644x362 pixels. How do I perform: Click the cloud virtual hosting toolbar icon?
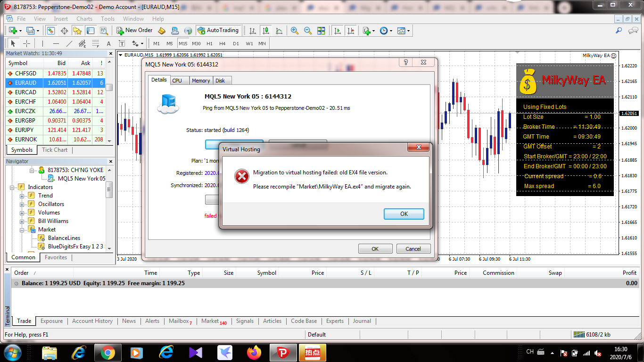(175, 31)
